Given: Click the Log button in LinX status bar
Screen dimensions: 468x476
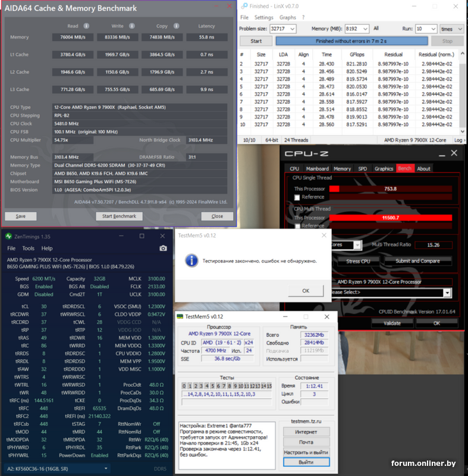Looking at the screenshot, I should pos(459,140).
